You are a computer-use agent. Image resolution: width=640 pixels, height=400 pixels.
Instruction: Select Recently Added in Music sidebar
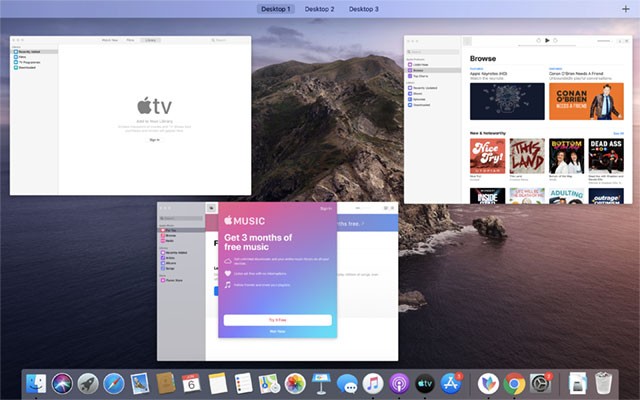(x=181, y=253)
